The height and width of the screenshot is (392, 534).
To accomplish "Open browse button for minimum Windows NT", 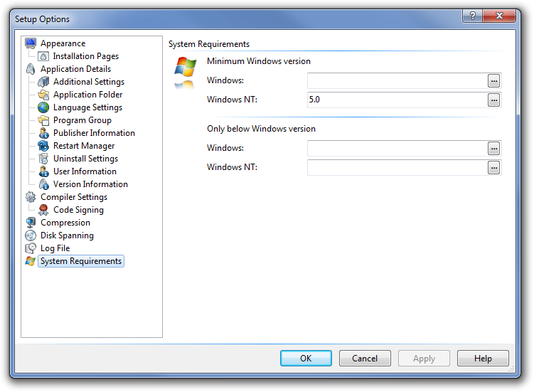I will 494,100.
